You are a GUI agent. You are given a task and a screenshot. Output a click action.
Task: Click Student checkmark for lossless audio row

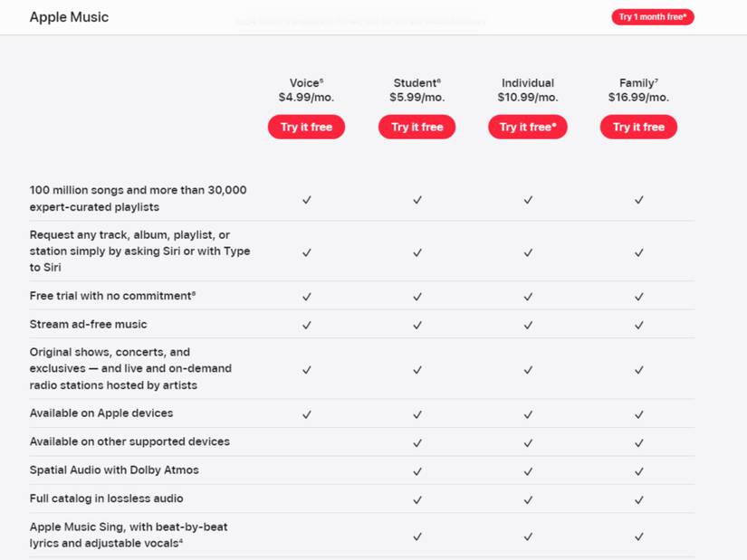click(x=417, y=500)
